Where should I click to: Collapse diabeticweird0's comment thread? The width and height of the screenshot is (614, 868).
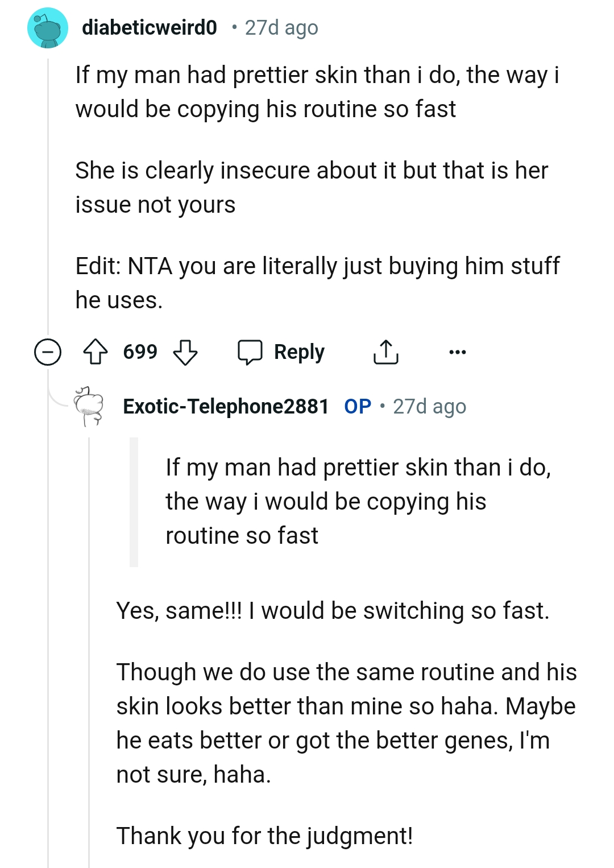click(48, 352)
